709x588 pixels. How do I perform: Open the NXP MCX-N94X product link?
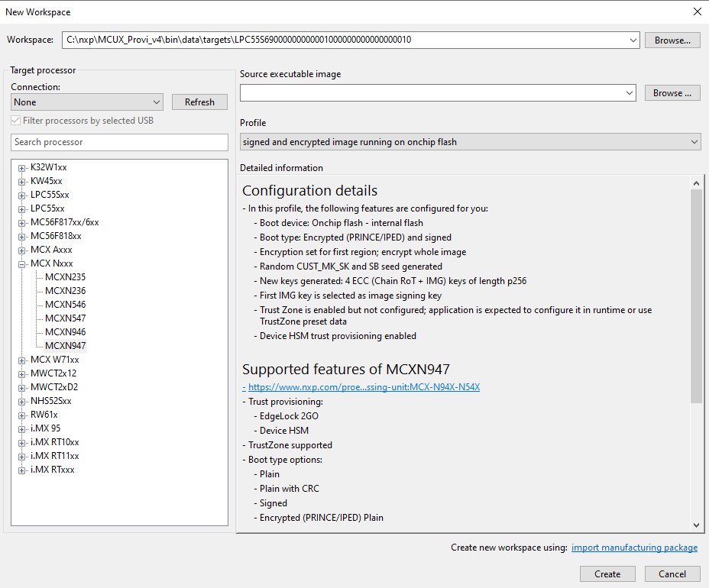tap(364, 387)
